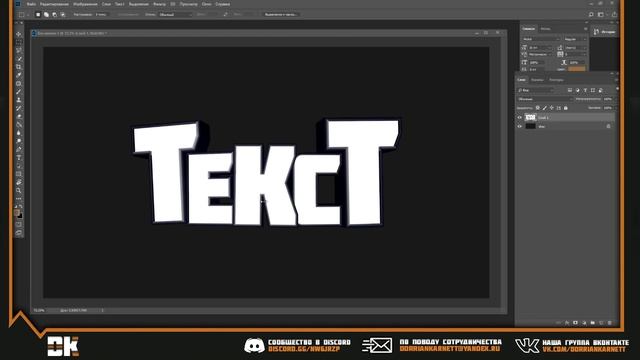Toggle Quick Mask mode
The image size is (640, 360).
pyautogui.click(x=19, y=224)
